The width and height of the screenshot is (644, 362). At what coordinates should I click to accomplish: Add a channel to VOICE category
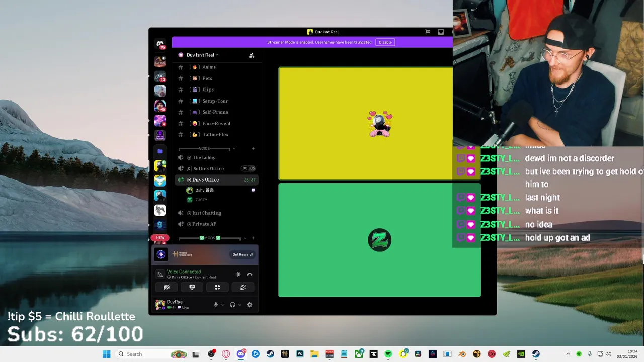click(253, 149)
